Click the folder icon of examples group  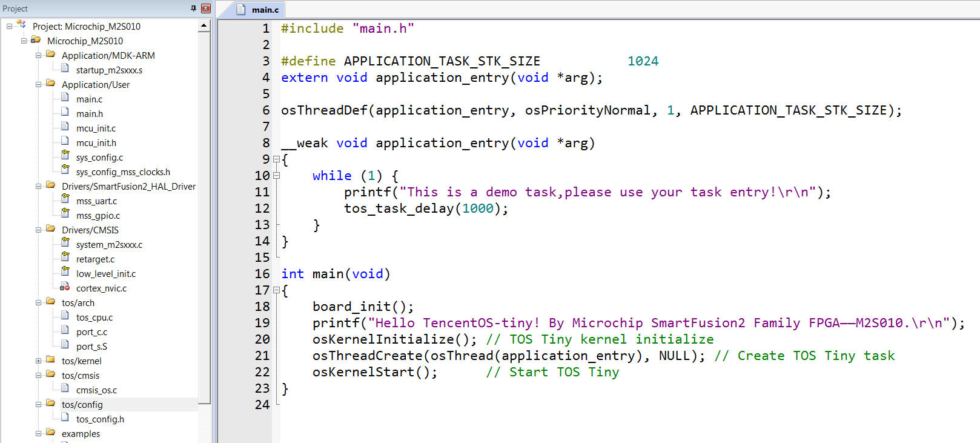[x=51, y=433]
